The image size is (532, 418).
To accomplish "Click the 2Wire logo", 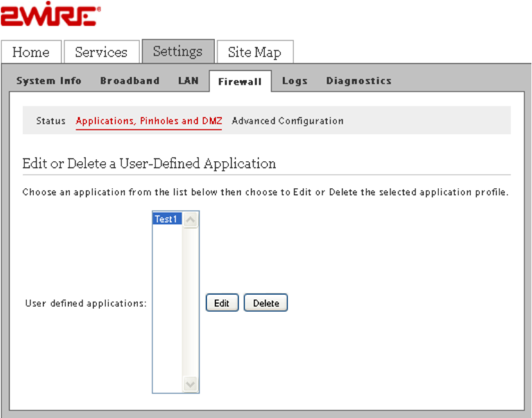I will 51,14.
